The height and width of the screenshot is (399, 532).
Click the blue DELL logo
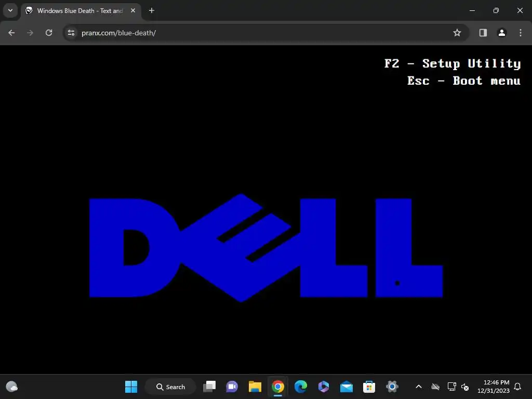[266, 248]
